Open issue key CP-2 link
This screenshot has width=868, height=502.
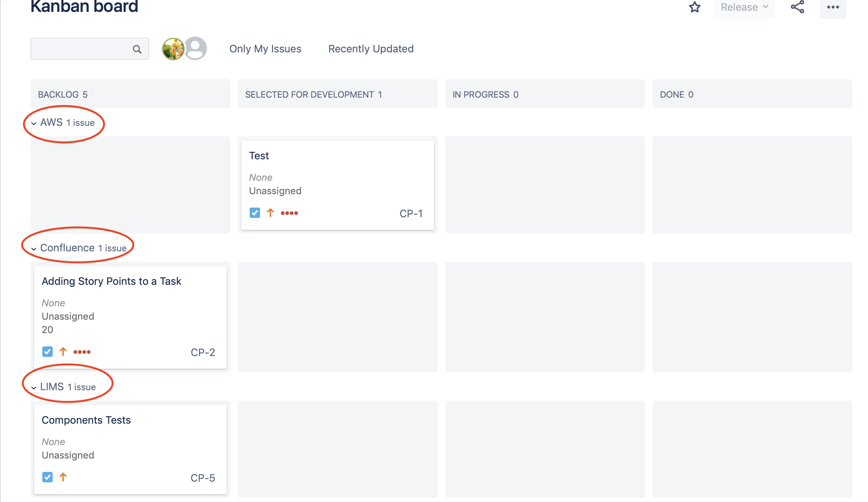[x=203, y=352]
